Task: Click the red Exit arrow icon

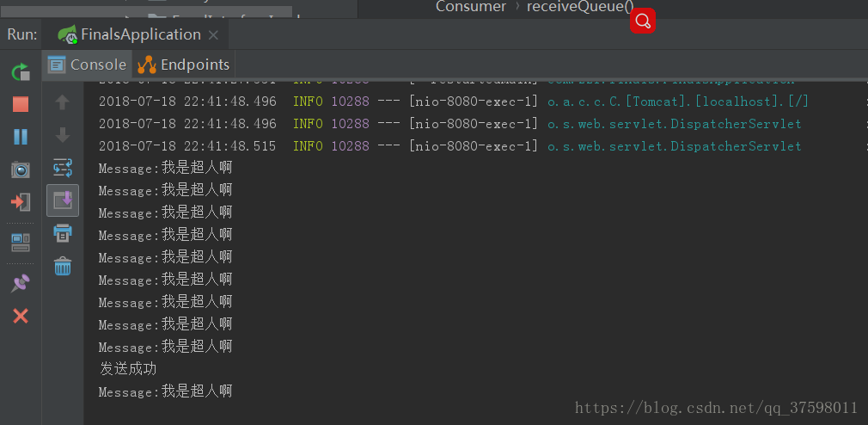Action: [21, 201]
